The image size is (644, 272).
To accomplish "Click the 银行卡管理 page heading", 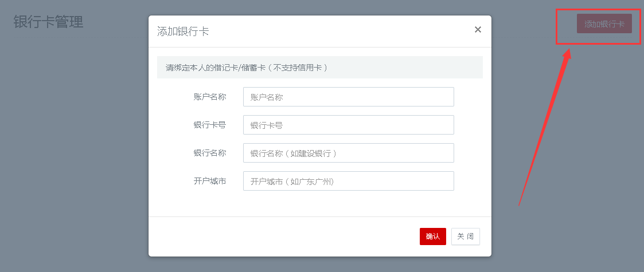I will (49, 22).
